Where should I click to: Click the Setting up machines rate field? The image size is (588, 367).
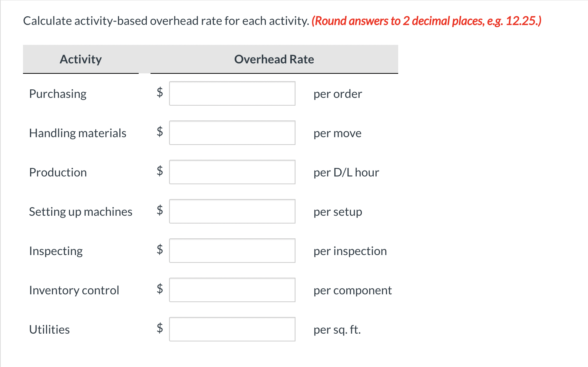pos(232,211)
